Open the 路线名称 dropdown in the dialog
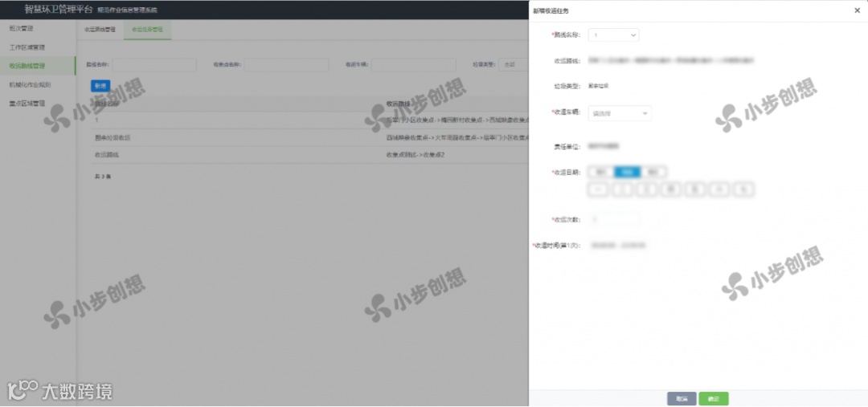The width and height of the screenshot is (868, 407). coord(613,35)
